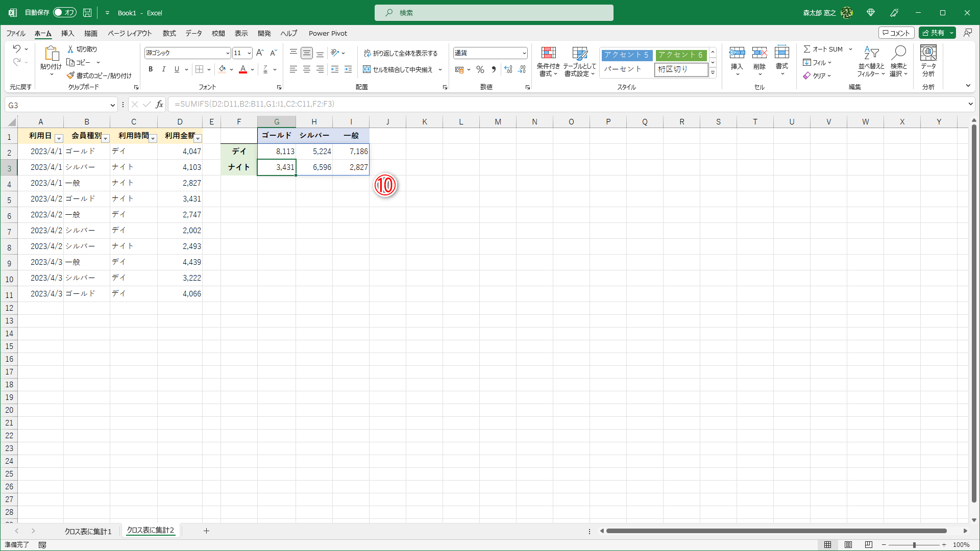
Task: Click the 共有 share button
Action: pos(933,33)
